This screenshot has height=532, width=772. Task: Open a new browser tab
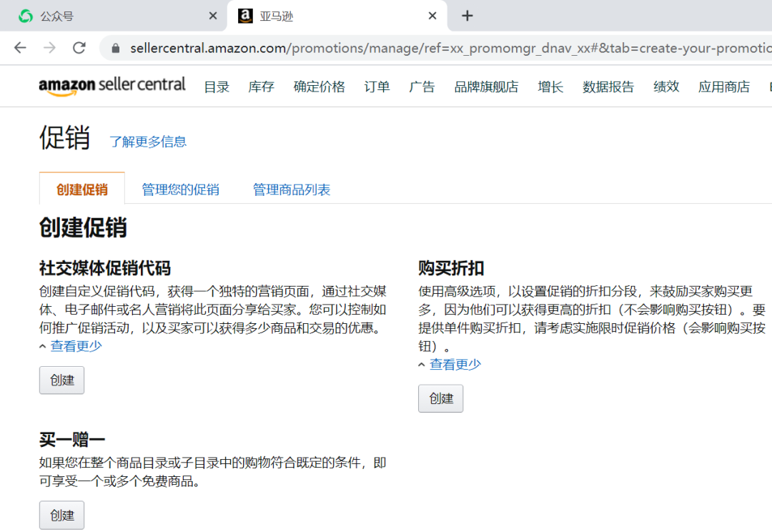(467, 15)
